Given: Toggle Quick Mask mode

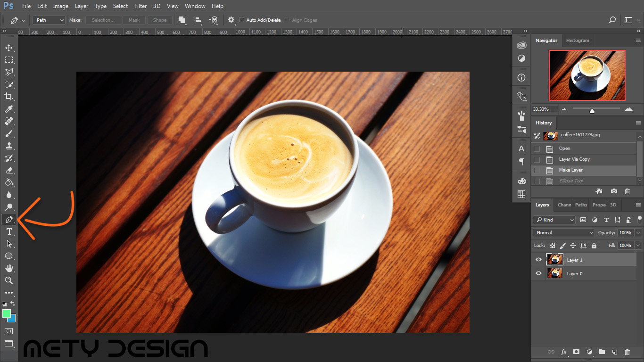Looking at the screenshot, I should coord(8,331).
